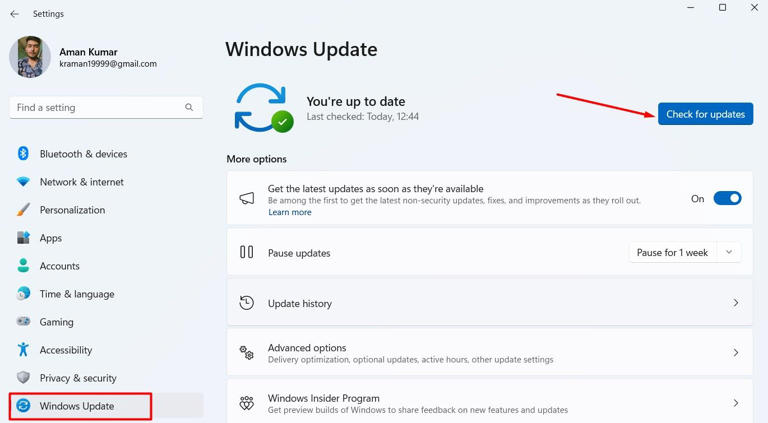Open Advanced options chevron arrow
The width and height of the screenshot is (768, 423).
pyautogui.click(x=736, y=353)
